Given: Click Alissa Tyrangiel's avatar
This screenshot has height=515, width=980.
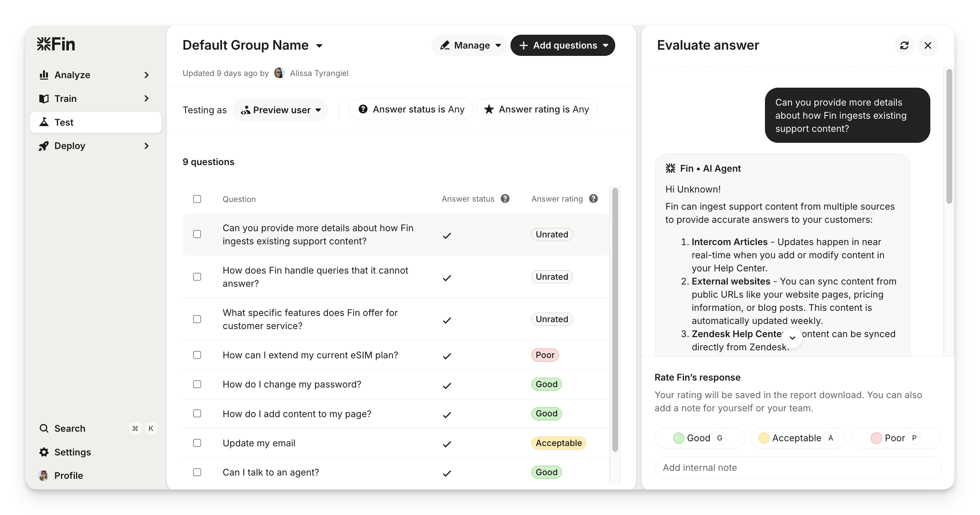Looking at the screenshot, I should click(279, 73).
